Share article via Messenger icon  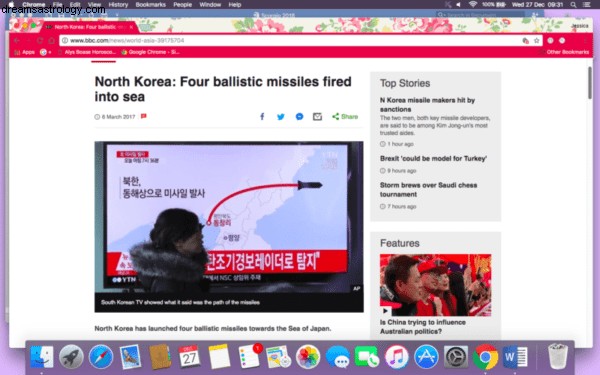pos(299,116)
